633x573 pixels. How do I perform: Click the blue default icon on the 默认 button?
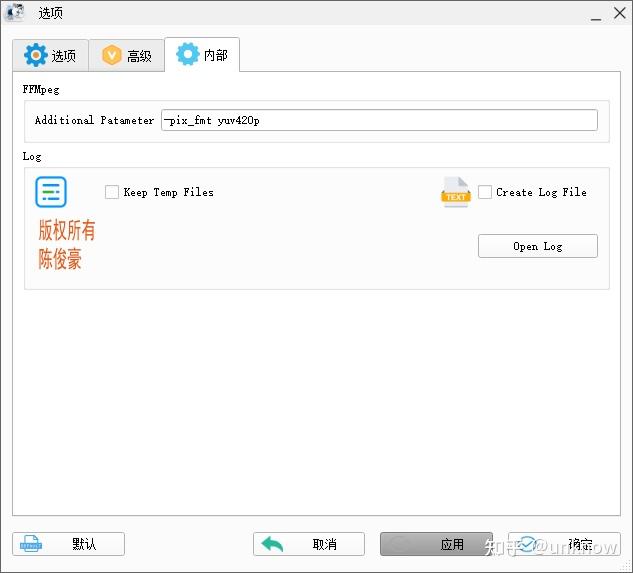tap(31, 544)
